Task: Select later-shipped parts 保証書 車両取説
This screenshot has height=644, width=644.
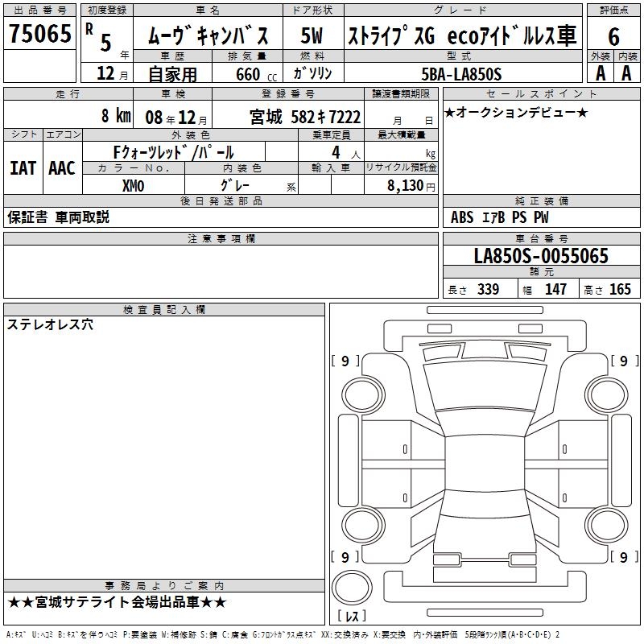Action: click(x=58, y=217)
